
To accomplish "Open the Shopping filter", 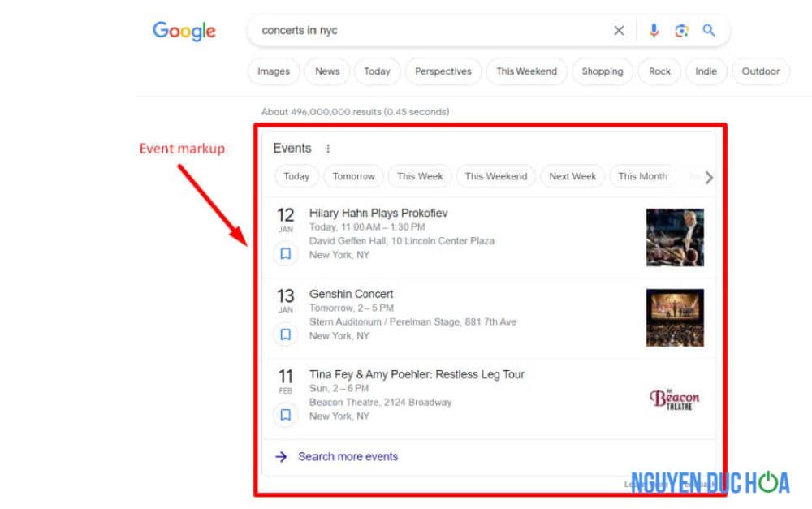I will pyautogui.click(x=603, y=71).
